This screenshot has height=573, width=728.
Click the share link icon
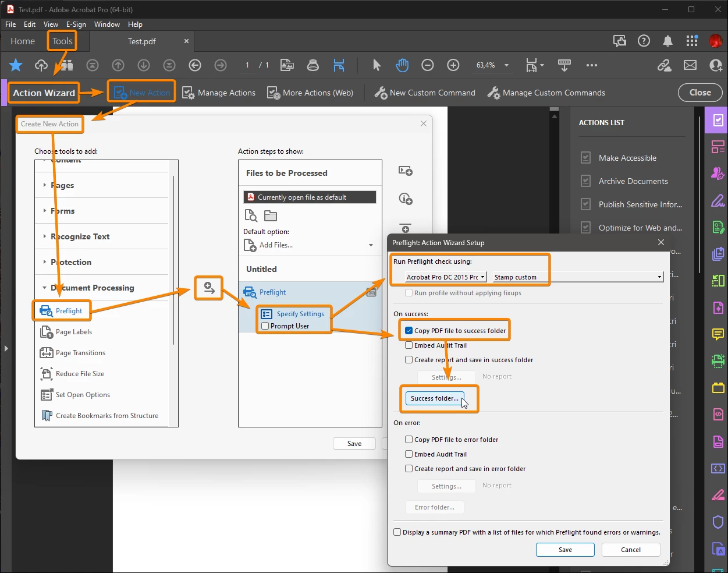coord(664,65)
